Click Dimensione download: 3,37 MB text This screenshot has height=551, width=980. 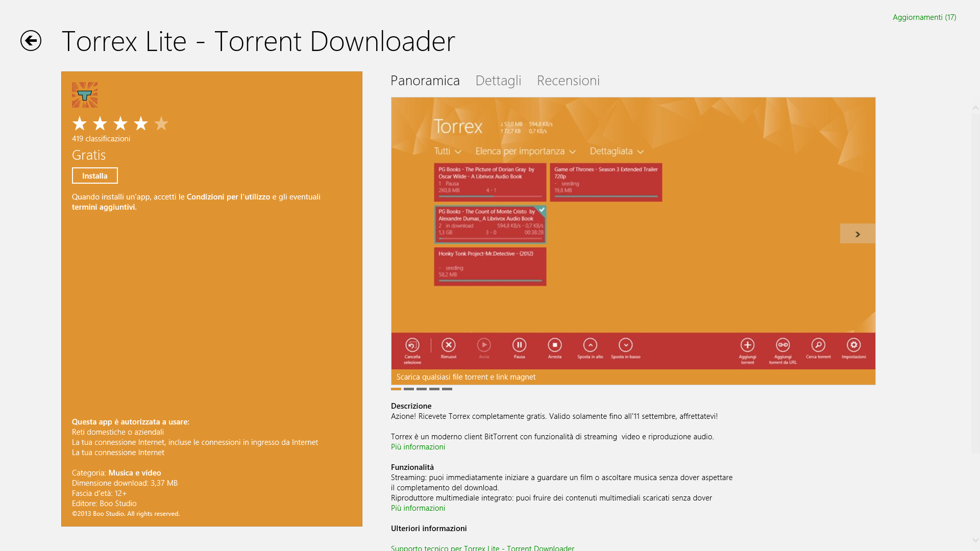coord(125,483)
